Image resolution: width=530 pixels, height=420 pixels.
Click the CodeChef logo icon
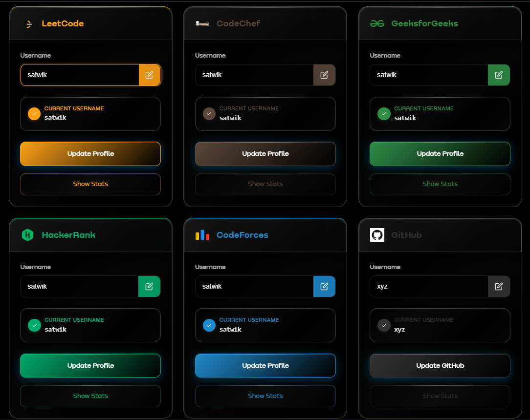click(x=203, y=23)
